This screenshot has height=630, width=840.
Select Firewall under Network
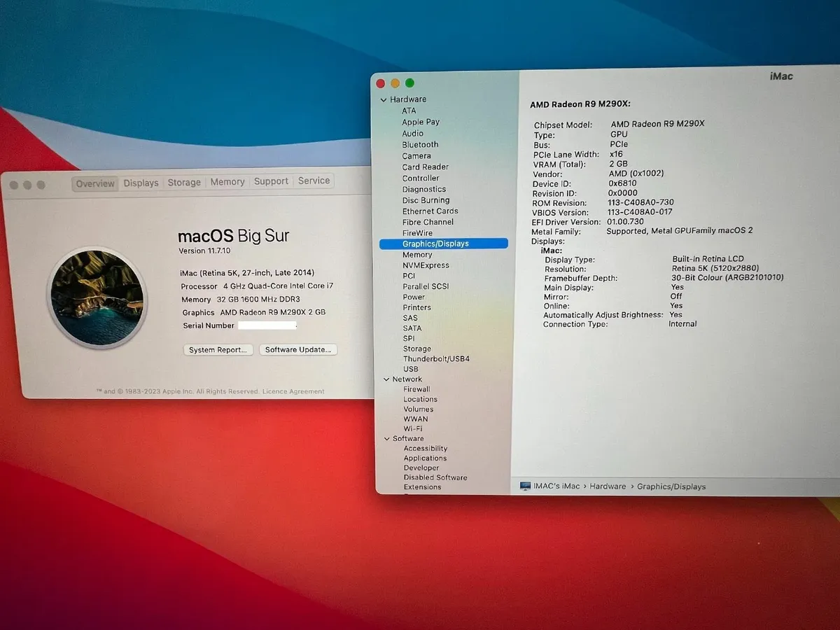(x=417, y=389)
